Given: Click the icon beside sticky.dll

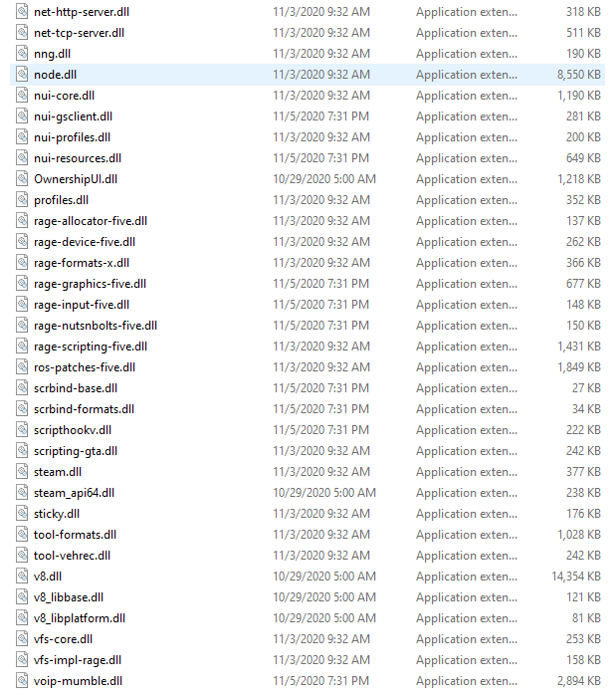Looking at the screenshot, I should (x=22, y=513).
